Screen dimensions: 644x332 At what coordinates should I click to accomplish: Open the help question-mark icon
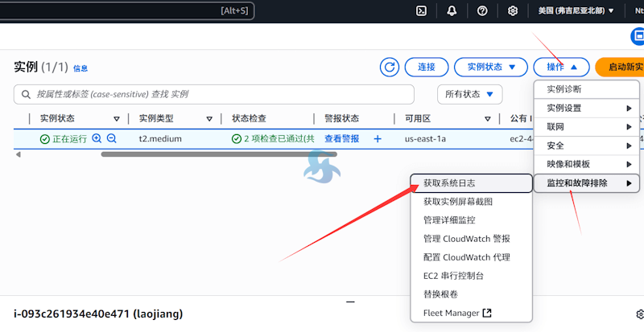pyautogui.click(x=482, y=11)
